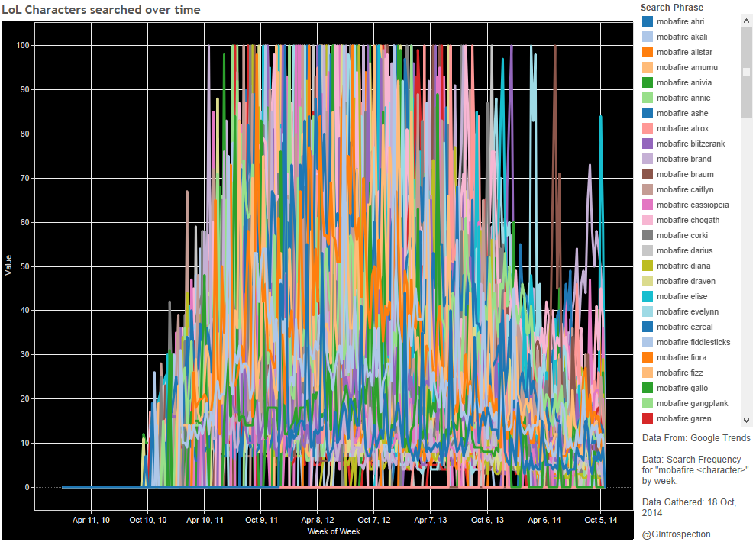Viewport: 756px width, 542px height.
Task: Click the mobafire ahri color swatch
Action: (648, 22)
